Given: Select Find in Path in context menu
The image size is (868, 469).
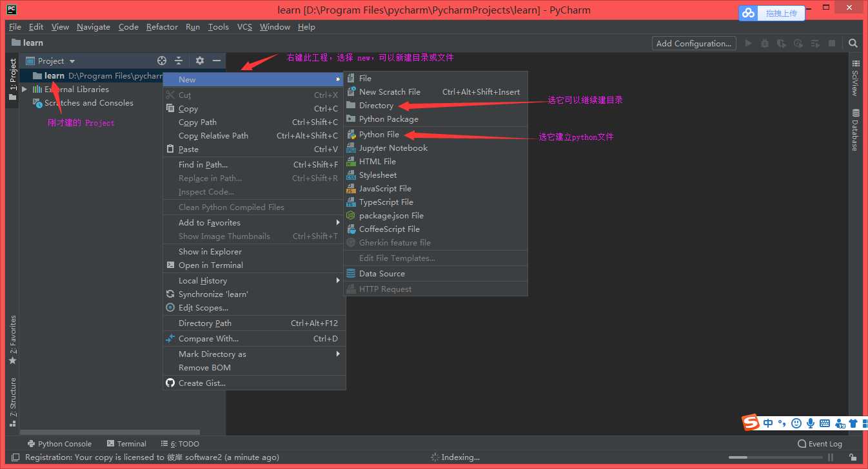Looking at the screenshot, I should click(x=254, y=165).
